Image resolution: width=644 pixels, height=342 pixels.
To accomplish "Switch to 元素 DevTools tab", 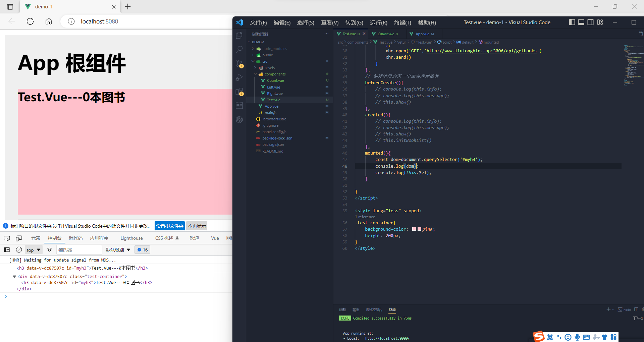I will [36, 238].
